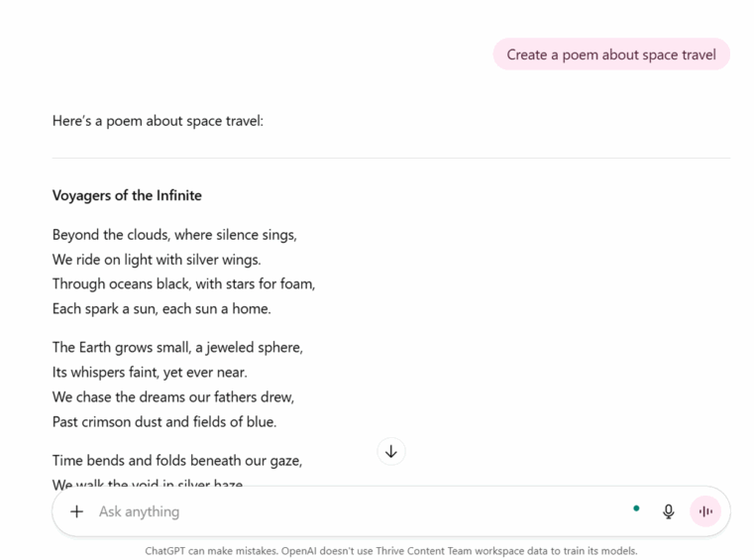The width and height of the screenshot is (754, 560).
Task: Jump to latest with the down-arrow button
Action: (391, 452)
